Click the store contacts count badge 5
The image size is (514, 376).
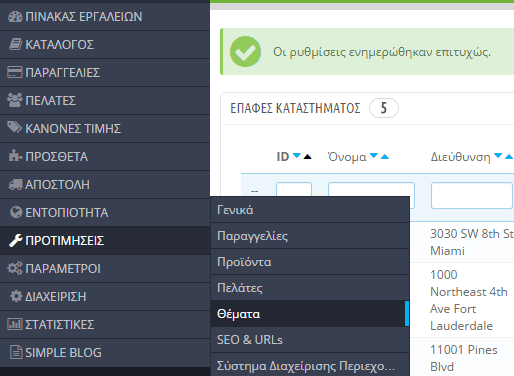(x=384, y=108)
